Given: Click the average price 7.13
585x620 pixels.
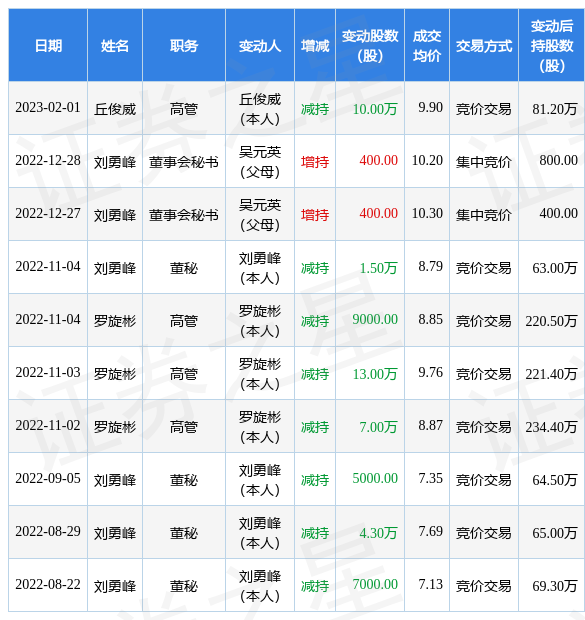Looking at the screenshot, I should (x=430, y=584).
